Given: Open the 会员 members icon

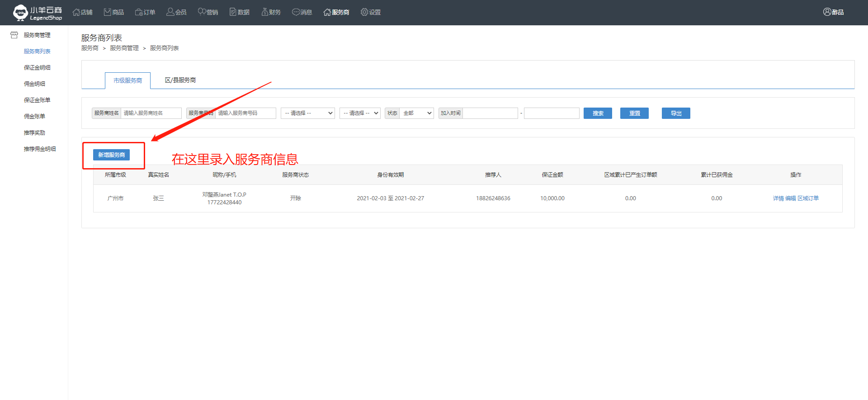Looking at the screenshot, I should point(170,12).
